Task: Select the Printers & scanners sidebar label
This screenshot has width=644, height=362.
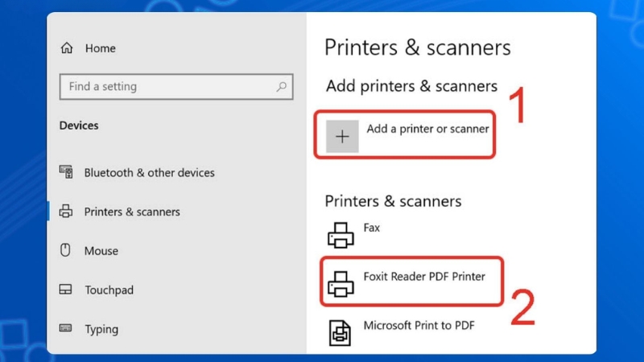Action: 132,212
